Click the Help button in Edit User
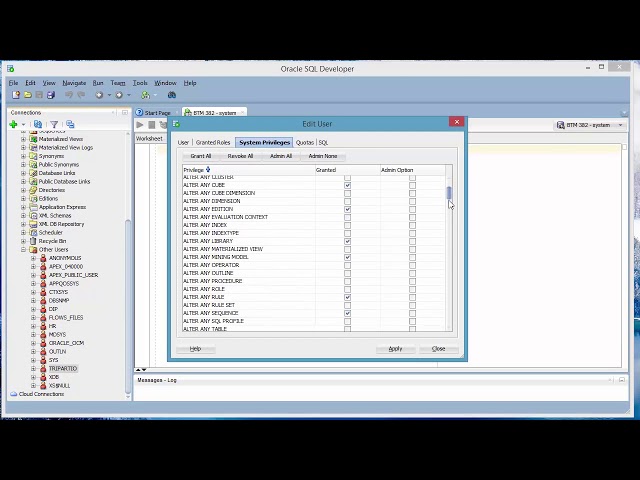640x480 pixels. tap(195, 349)
